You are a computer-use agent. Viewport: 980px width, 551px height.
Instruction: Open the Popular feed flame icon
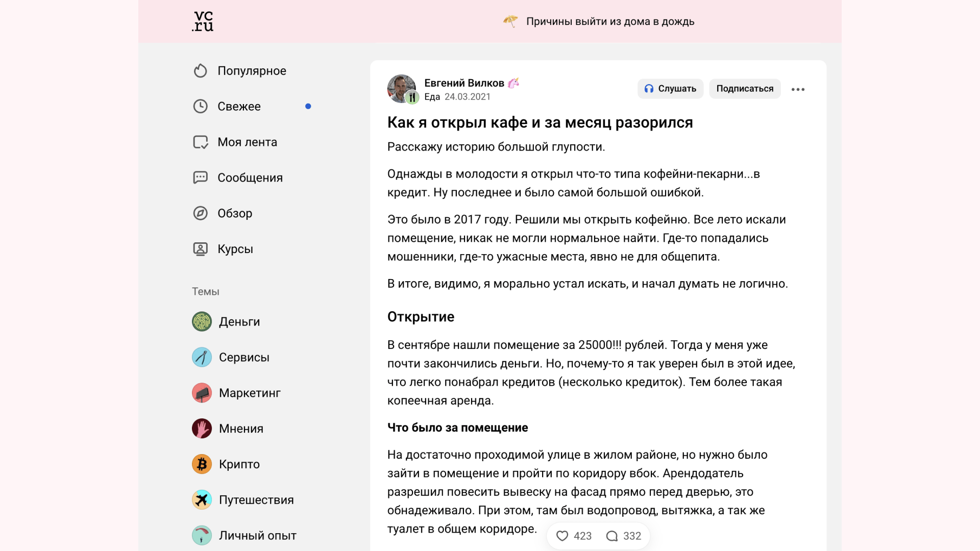(201, 71)
